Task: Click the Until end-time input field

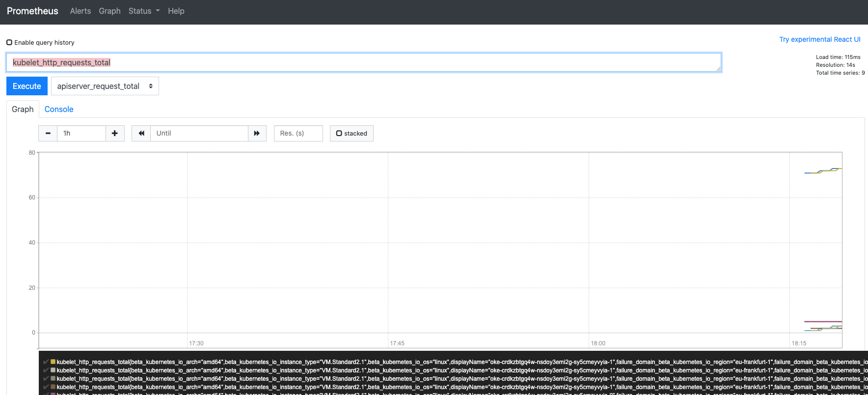Action: click(x=199, y=133)
